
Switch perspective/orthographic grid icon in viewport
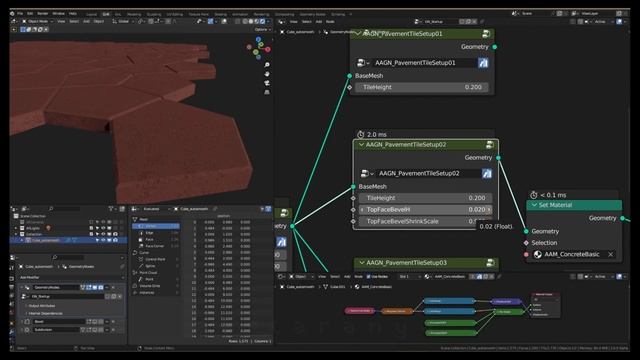pos(267,92)
